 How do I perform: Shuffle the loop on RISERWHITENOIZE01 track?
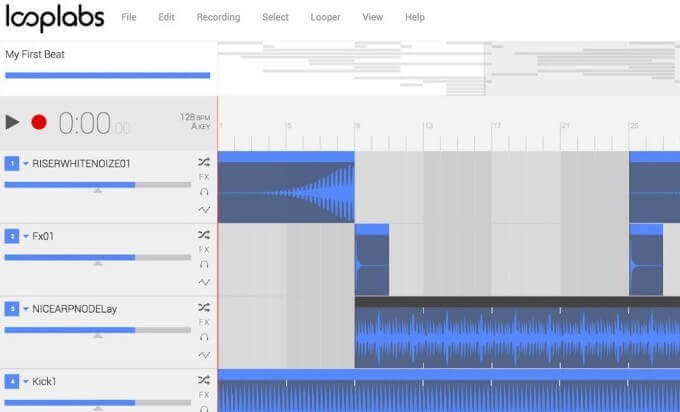pos(204,162)
